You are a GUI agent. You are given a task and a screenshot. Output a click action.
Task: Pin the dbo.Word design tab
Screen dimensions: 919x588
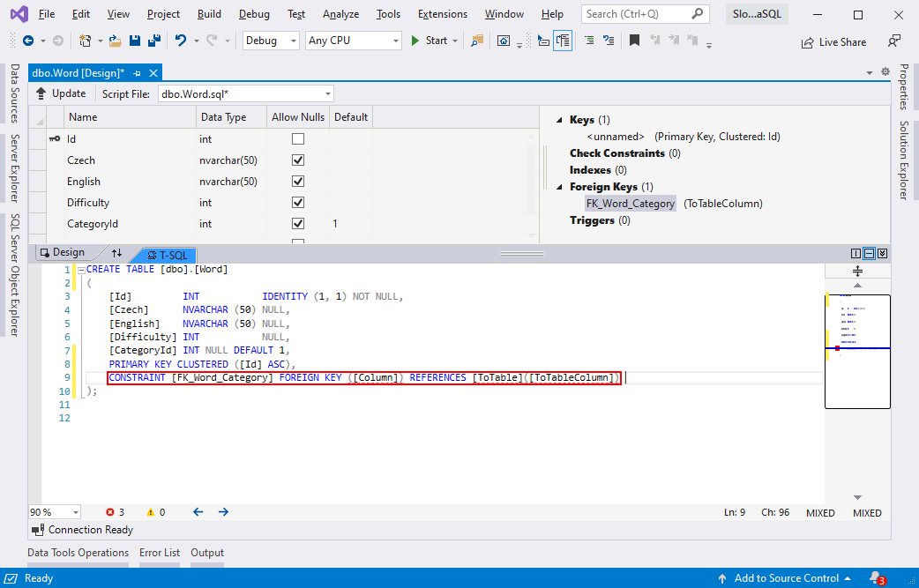(138, 73)
